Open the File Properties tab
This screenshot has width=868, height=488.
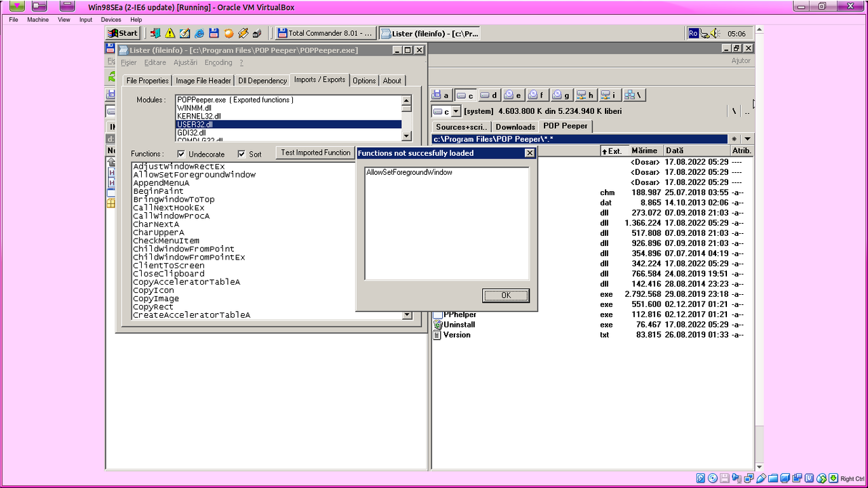click(x=147, y=81)
